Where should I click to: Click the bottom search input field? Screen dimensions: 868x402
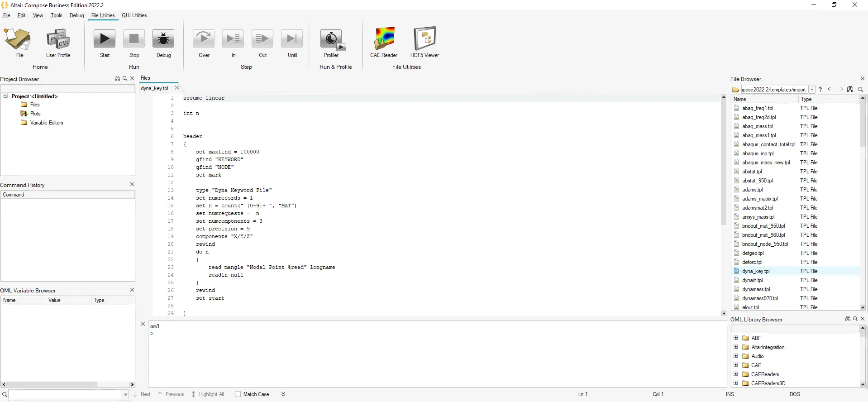coord(66,394)
